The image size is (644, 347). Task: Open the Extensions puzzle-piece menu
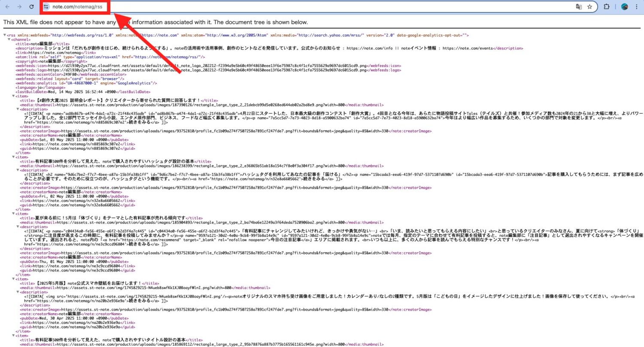(607, 7)
